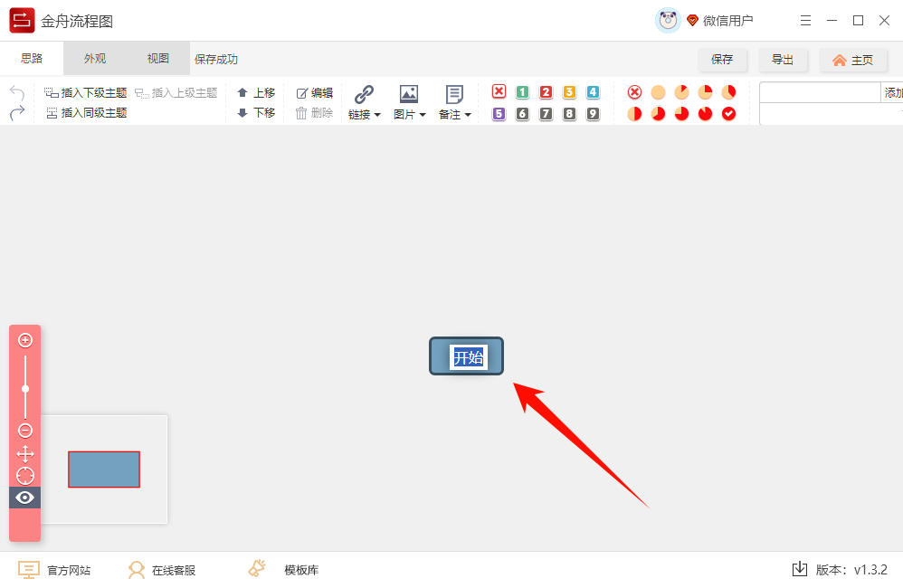This screenshot has width=903, height=588.
Task: Click the locate target icon on left panel
Action: pos(24,476)
